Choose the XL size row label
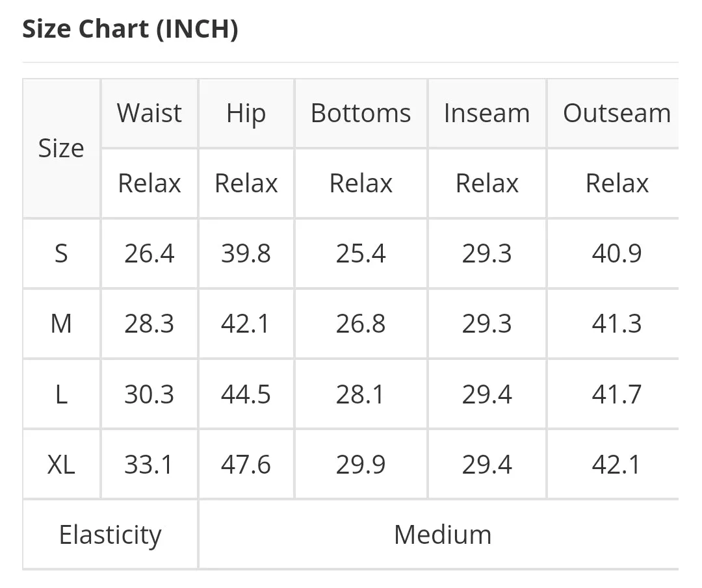 coord(61,464)
